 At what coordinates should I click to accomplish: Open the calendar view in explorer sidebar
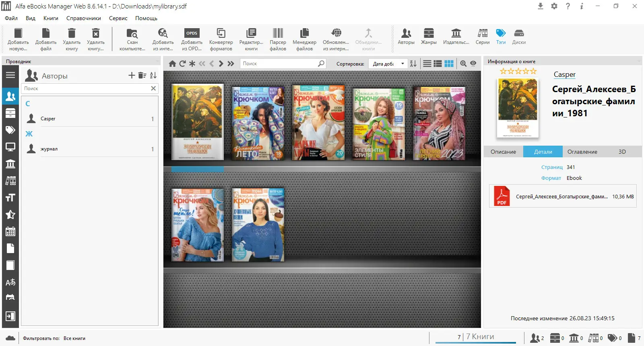10,231
